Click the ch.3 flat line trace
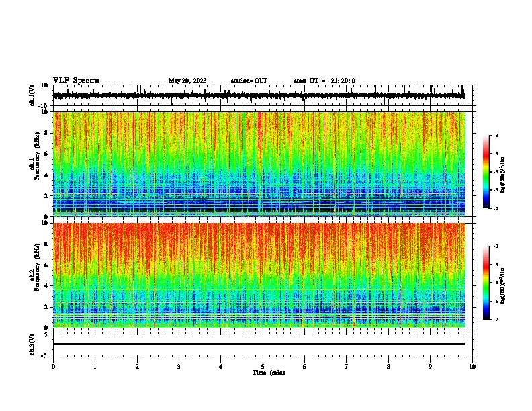 259,344
